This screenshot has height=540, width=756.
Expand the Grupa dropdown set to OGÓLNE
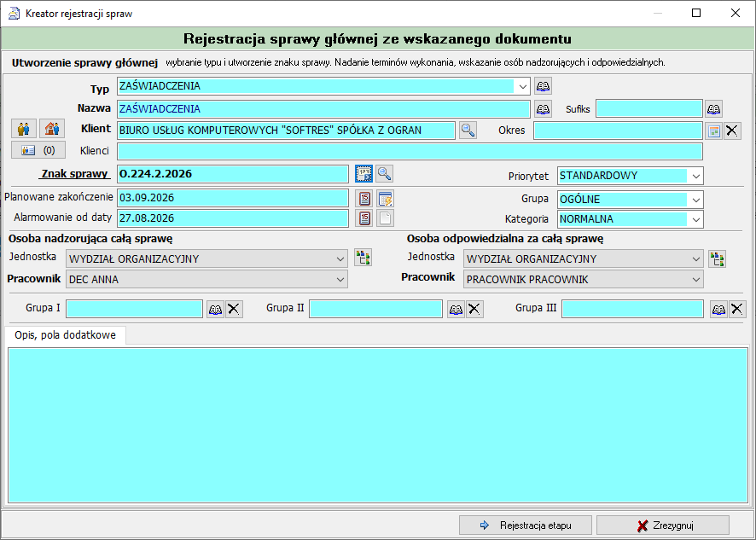695,200
